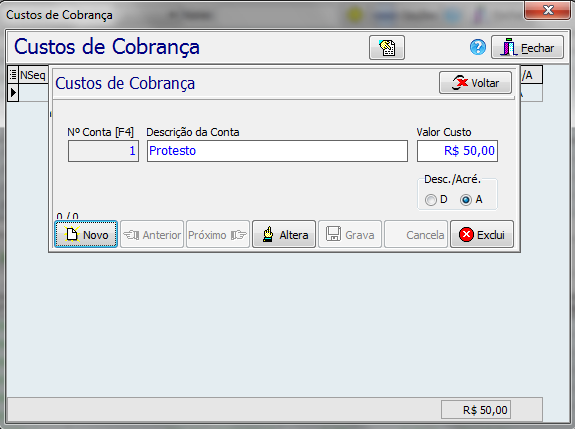This screenshot has height=429, width=575.
Task: Click the grid corner list icon
Action: (13, 74)
